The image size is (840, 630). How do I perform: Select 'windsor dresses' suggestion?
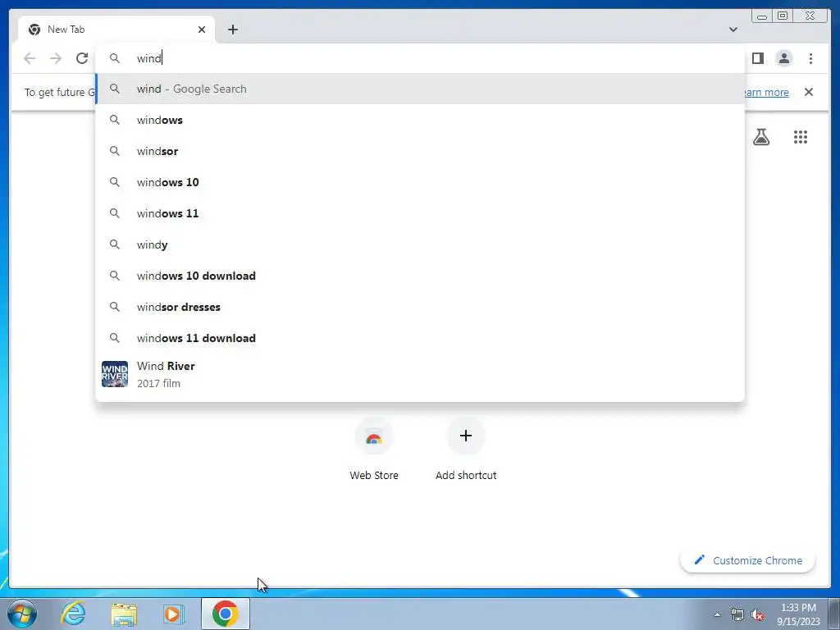coord(420,307)
